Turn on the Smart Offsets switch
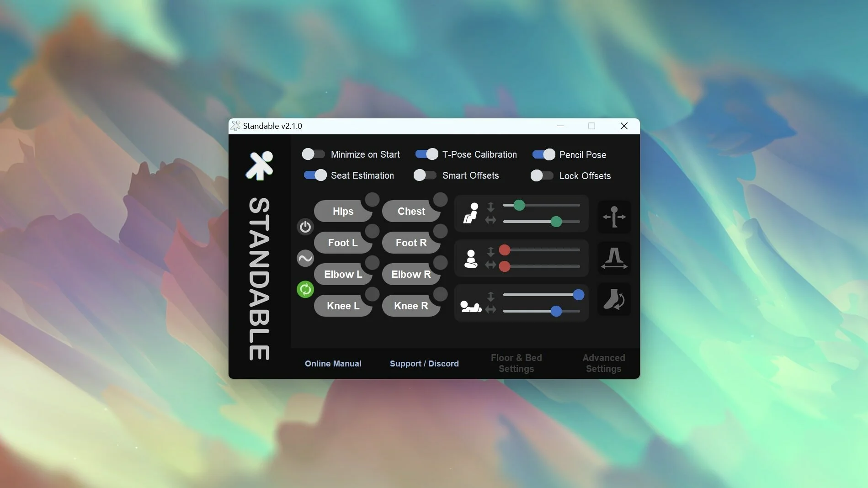Screen dimensions: 868x488 tap(425, 175)
